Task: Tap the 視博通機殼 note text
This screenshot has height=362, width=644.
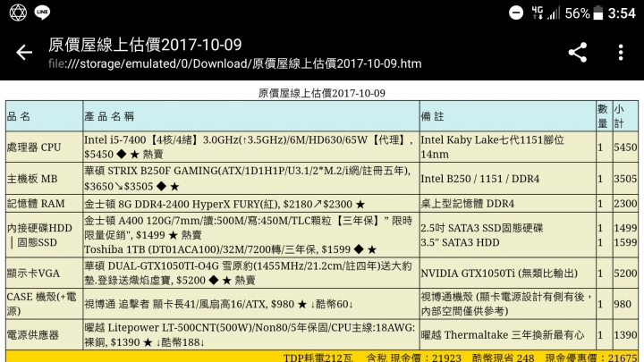Action: [x=506, y=304]
